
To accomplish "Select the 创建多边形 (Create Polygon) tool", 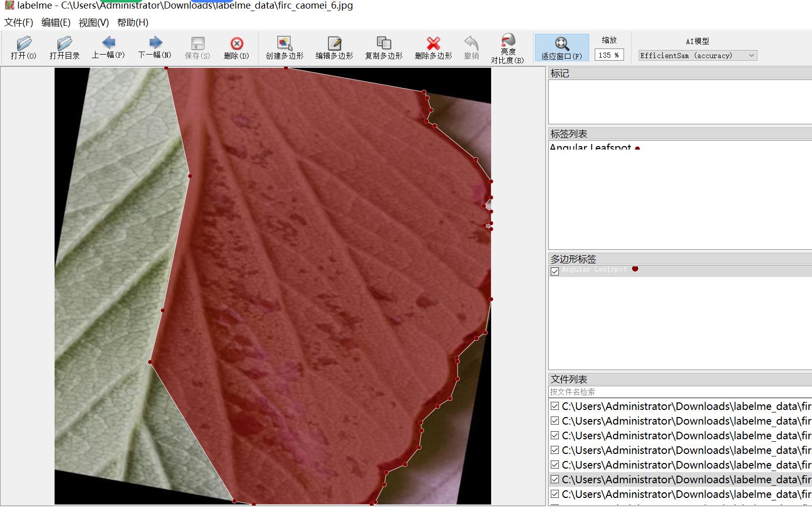I will tap(284, 48).
